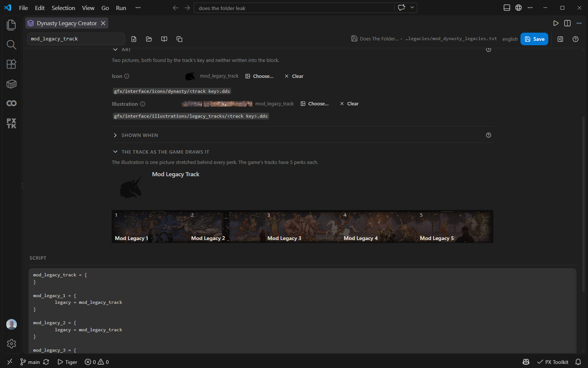Select the Dynasty Legacy Creator tab
The image size is (588, 368).
(x=67, y=23)
